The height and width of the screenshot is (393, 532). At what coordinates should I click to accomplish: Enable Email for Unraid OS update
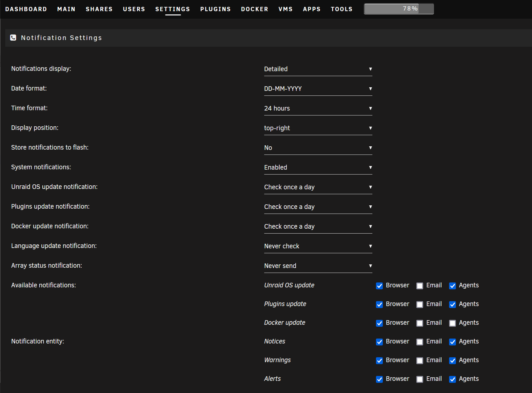pyautogui.click(x=420, y=286)
